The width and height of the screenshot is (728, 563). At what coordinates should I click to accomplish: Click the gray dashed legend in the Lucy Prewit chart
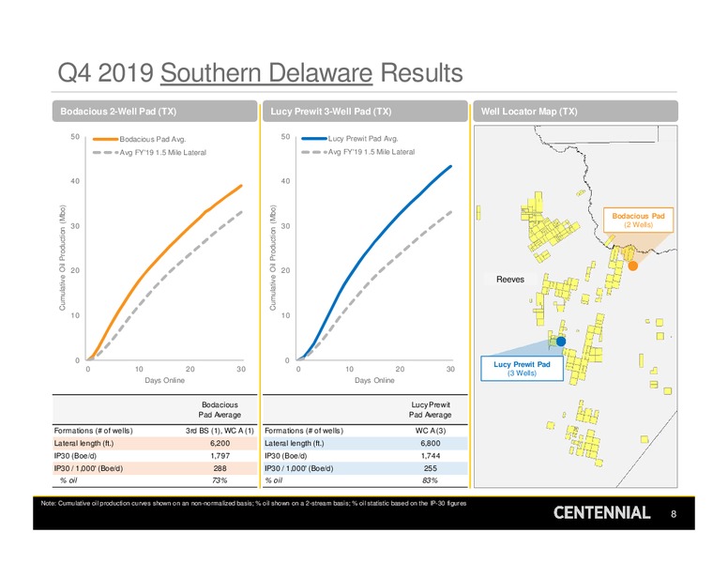tap(314, 152)
